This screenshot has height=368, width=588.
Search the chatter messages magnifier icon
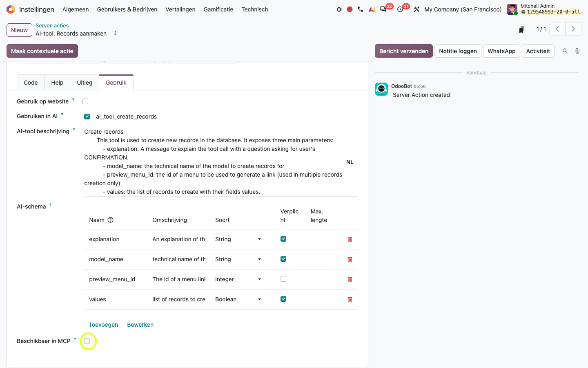(565, 51)
